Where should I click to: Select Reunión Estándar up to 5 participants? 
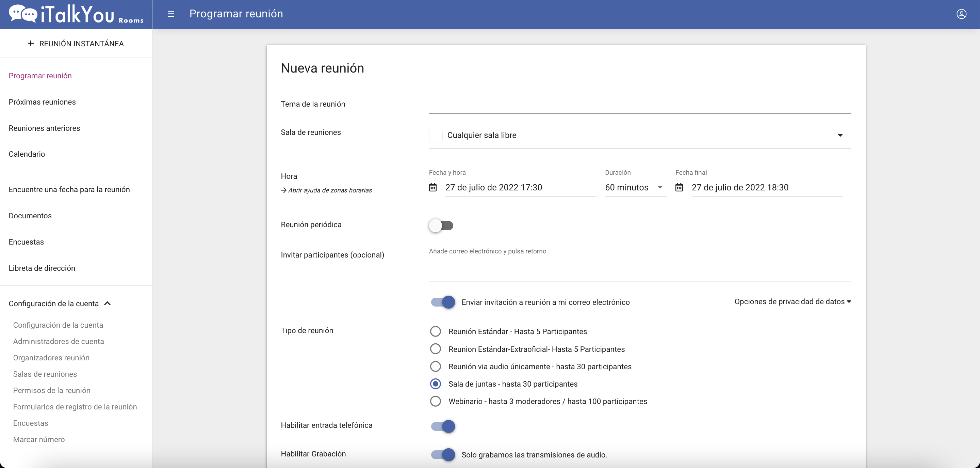(x=435, y=331)
